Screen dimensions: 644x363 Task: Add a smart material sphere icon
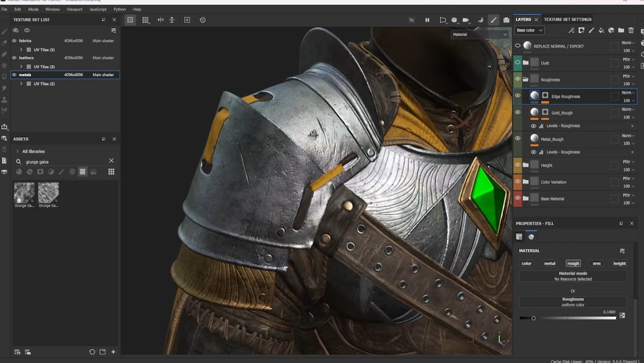[611, 31]
